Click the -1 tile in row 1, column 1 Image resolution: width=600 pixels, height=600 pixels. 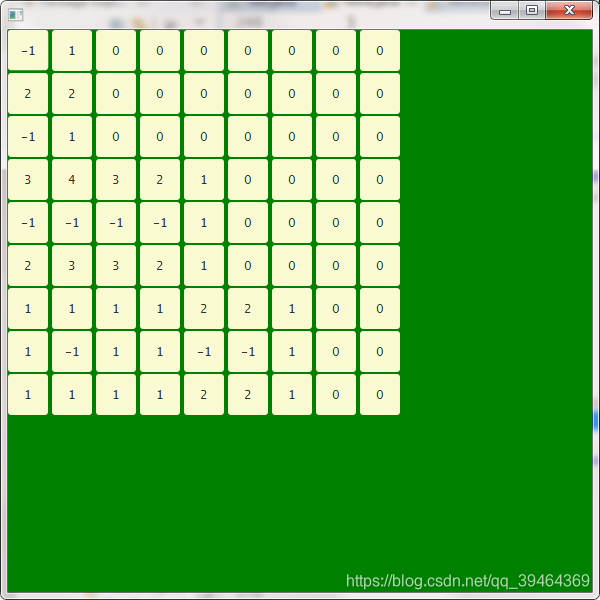[x=28, y=51]
